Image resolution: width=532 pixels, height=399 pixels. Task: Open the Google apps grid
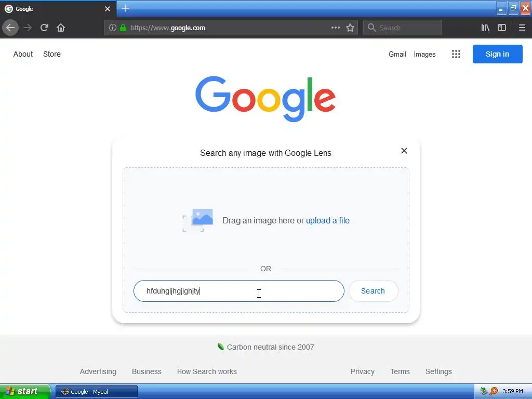(456, 54)
